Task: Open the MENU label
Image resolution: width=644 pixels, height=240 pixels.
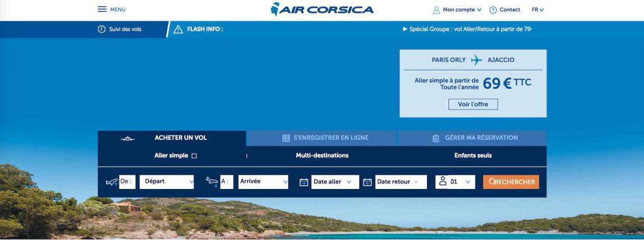Action: click(x=118, y=9)
